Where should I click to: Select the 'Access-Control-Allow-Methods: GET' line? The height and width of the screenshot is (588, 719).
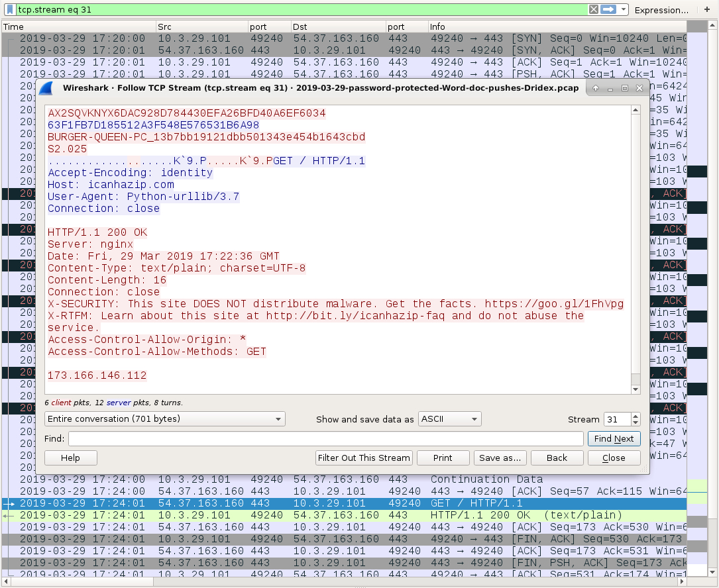pyautogui.click(x=157, y=352)
